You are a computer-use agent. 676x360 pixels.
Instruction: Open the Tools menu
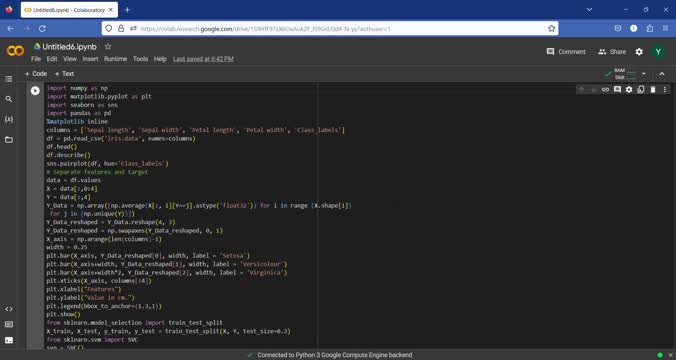point(140,59)
